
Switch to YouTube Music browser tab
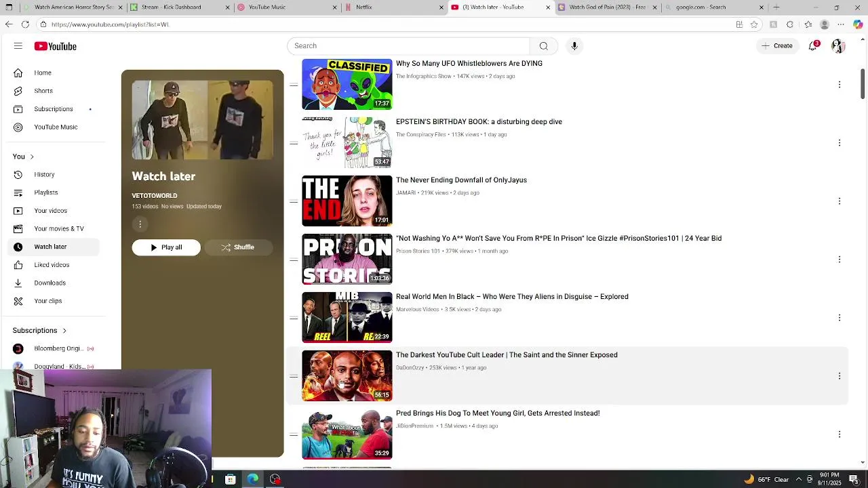tap(286, 7)
